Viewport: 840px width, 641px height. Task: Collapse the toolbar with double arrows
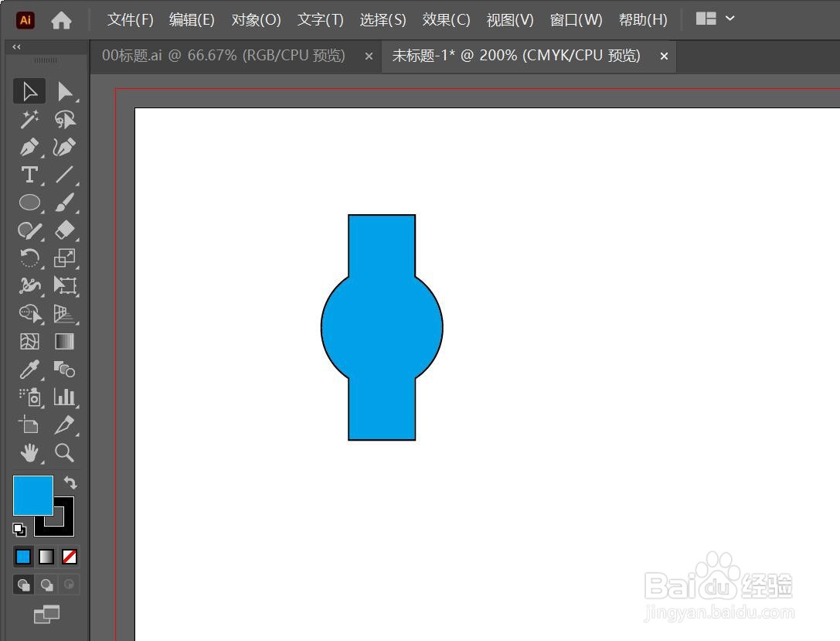pos(16,46)
